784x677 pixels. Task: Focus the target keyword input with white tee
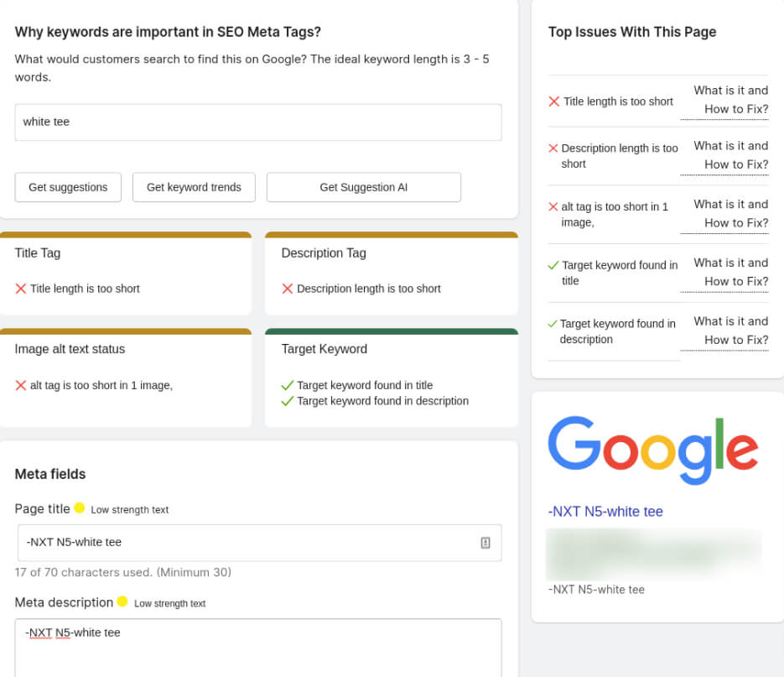(x=258, y=122)
